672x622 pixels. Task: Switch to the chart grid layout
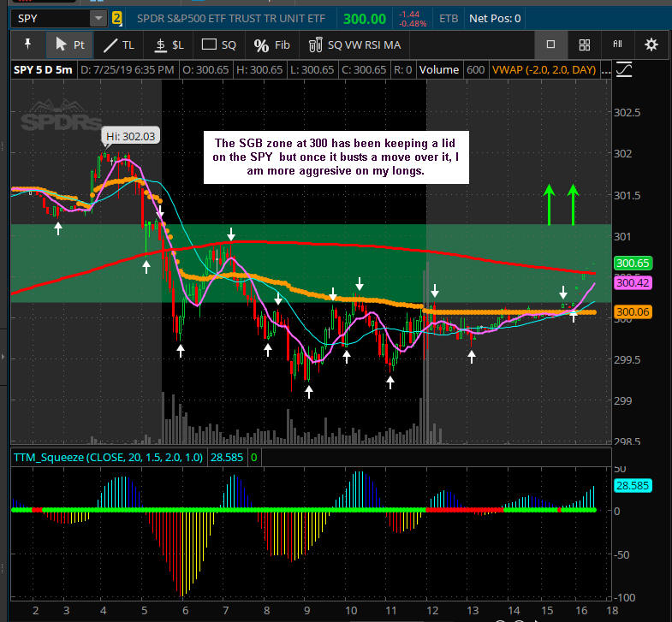pyautogui.click(x=585, y=44)
